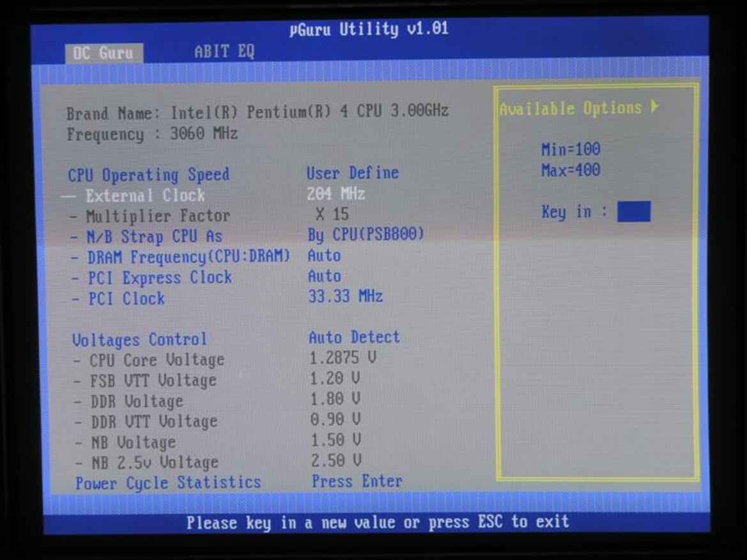
Task: Click the 1.20 V FSB VTT value
Action: [335, 379]
